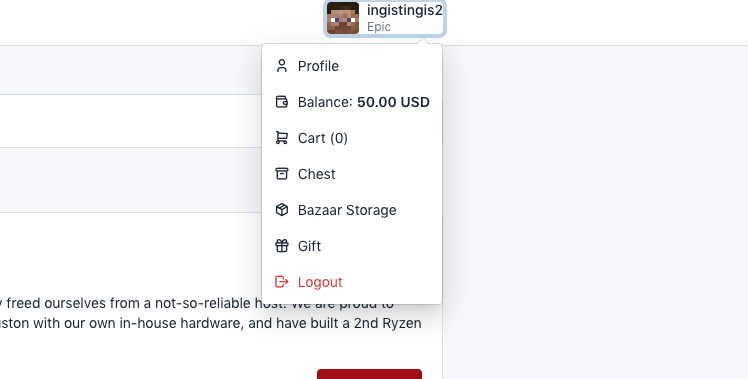Click the person icon beside Profile
Viewport: 748px width, 379px height.
(281, 66)
